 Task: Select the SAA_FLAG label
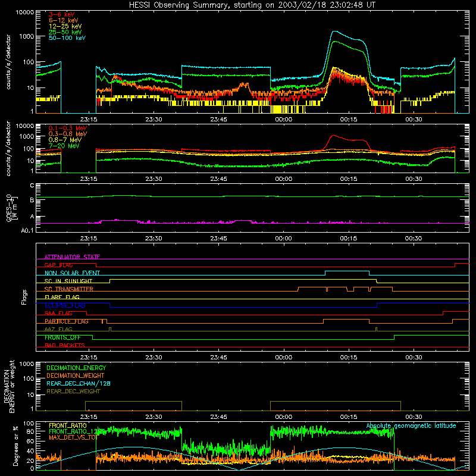(x=58, y=313)
